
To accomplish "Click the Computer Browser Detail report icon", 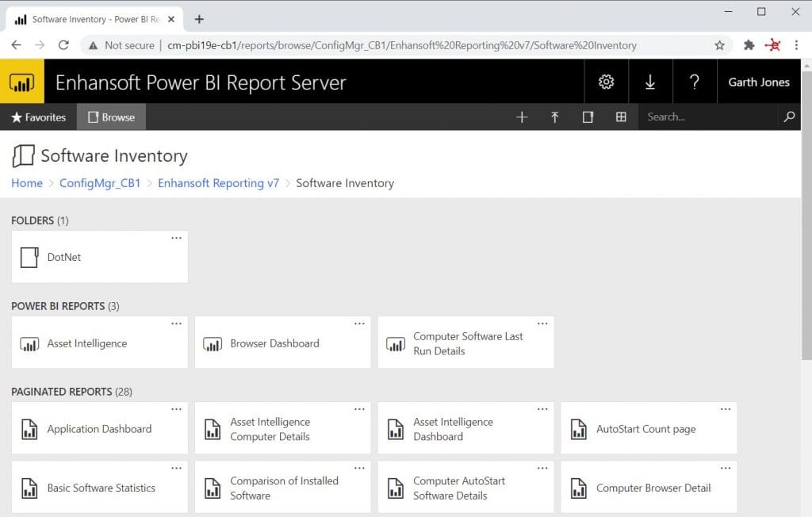I will (578, 488).
